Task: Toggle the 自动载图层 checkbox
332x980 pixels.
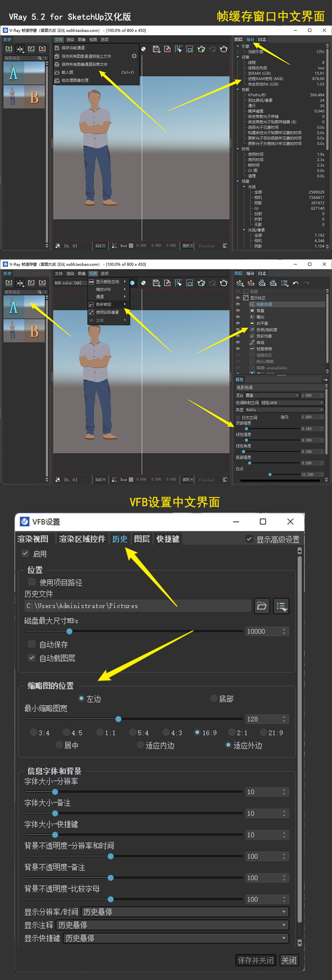Action: click(x=32, y=657)
